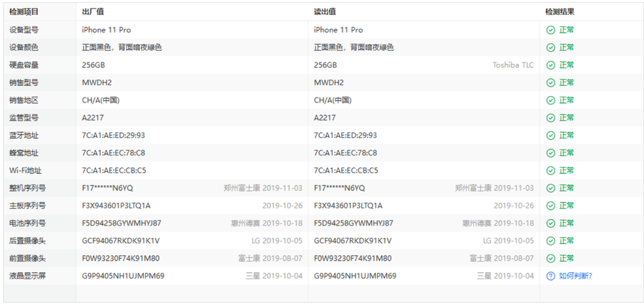
Task: Select the Wi-Fi地址 row label
Action: tap(26, 170)
